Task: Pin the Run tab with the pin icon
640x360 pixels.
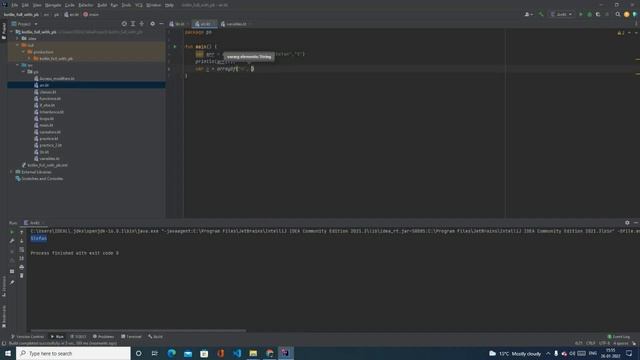Action: [12, 282]
